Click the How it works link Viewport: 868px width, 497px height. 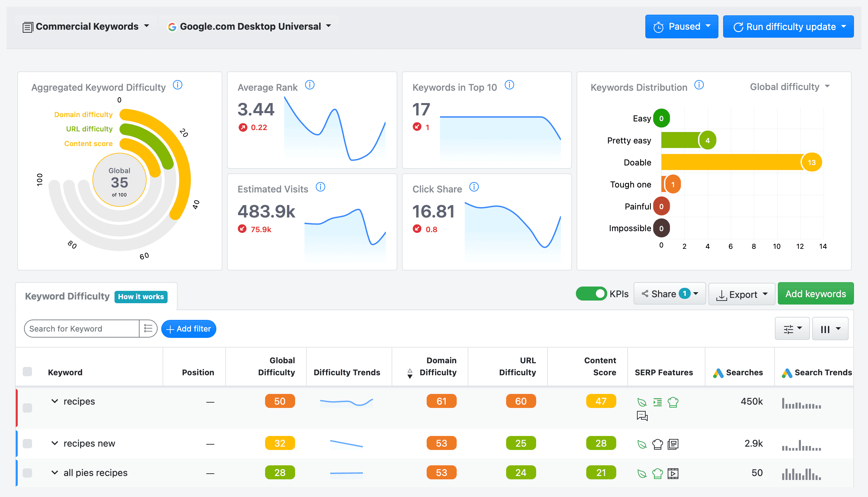[141, 297]
